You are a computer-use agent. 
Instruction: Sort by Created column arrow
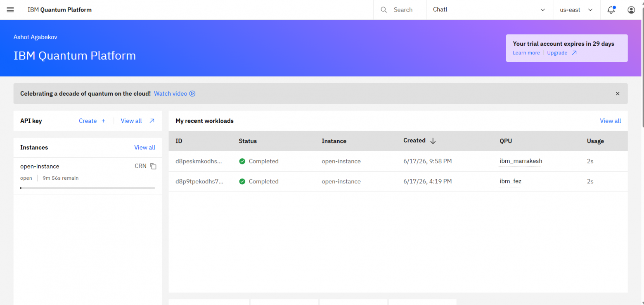433,141
